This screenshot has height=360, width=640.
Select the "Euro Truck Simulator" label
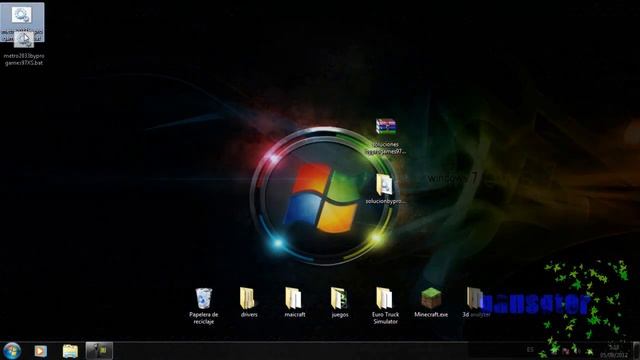pos(385,318)
